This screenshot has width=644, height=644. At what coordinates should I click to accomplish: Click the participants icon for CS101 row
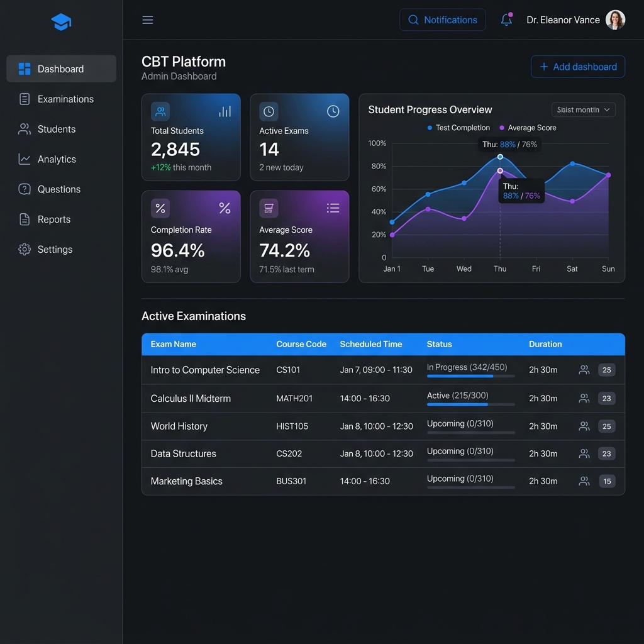point(584,370)
